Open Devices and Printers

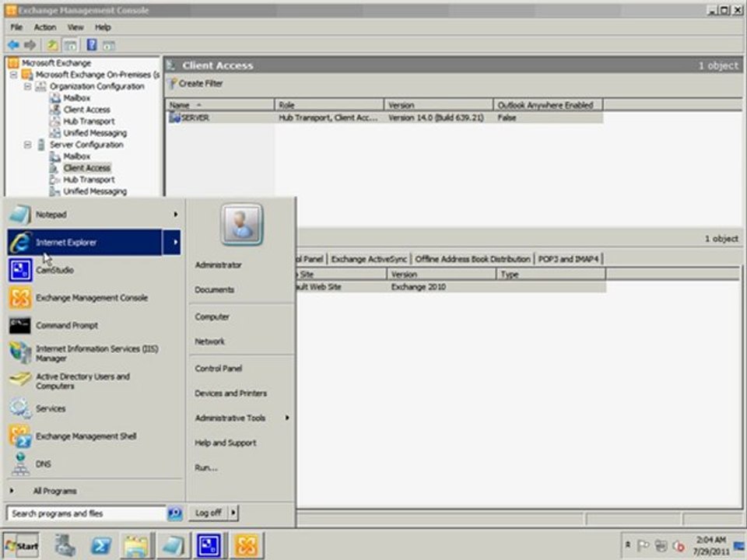coord(230,394)
